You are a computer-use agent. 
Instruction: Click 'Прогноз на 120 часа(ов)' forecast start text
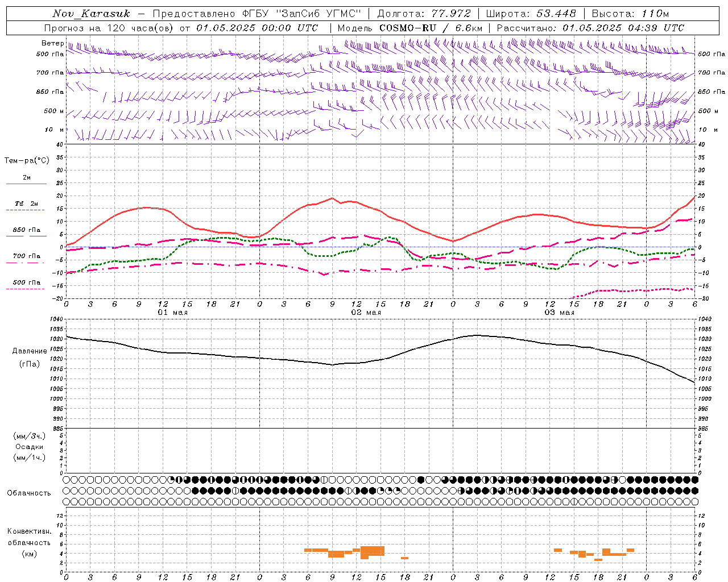[109, 28]
